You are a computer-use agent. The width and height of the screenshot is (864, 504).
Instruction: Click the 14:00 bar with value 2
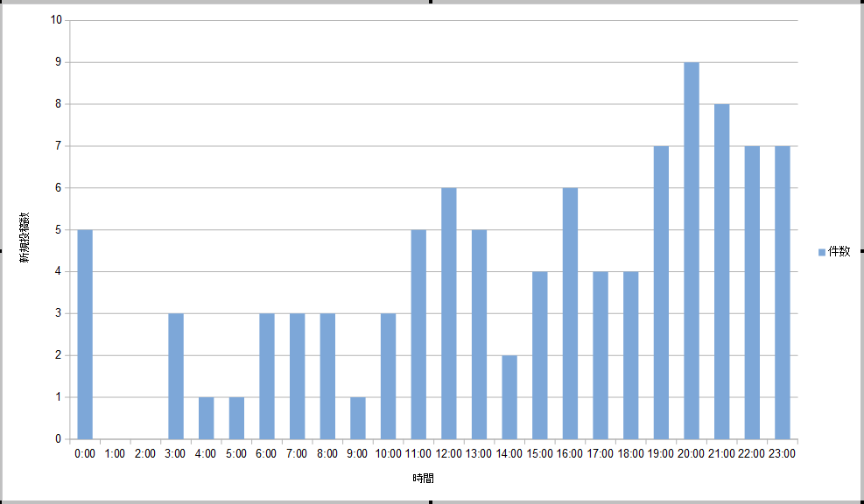click(509, 397)
